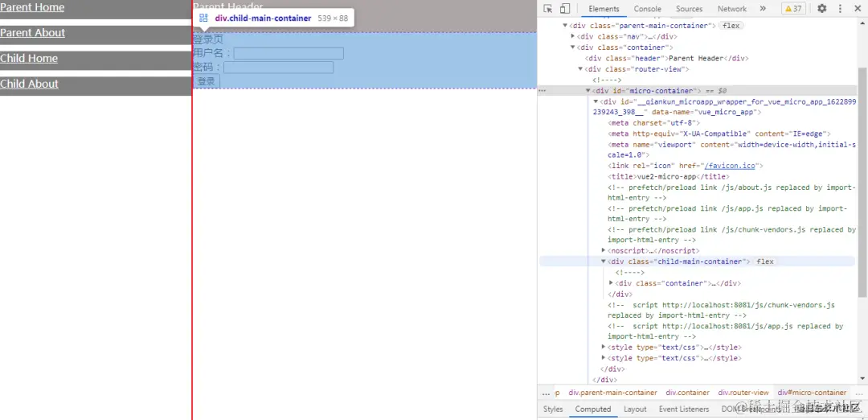The height and width of the screenshot is (420, 868).
Task: Select the title vue2-micro-app node
Action: [668, 176]
